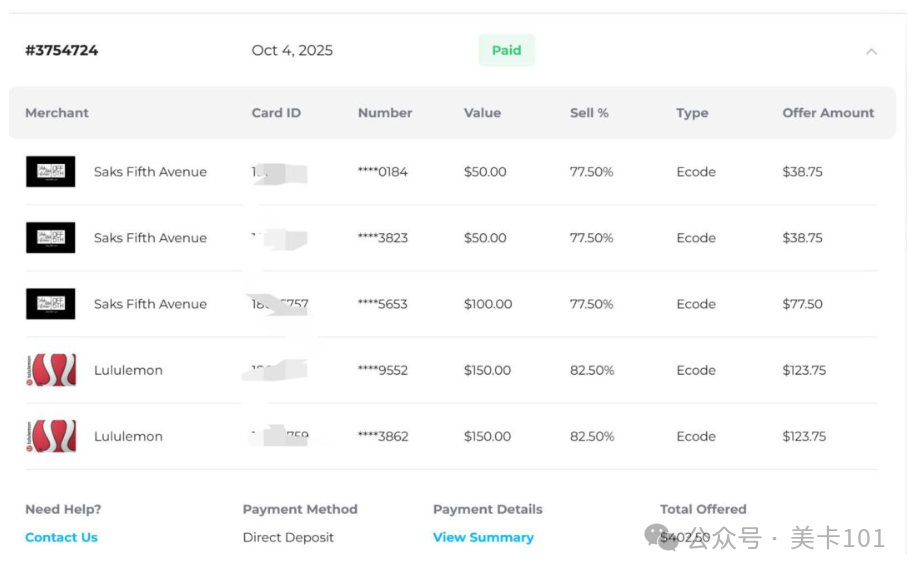Click the Saks logo in the ****3823 row
Image resolution: width=915 pixels, height=575 pixels.
(x=51, y=238)
